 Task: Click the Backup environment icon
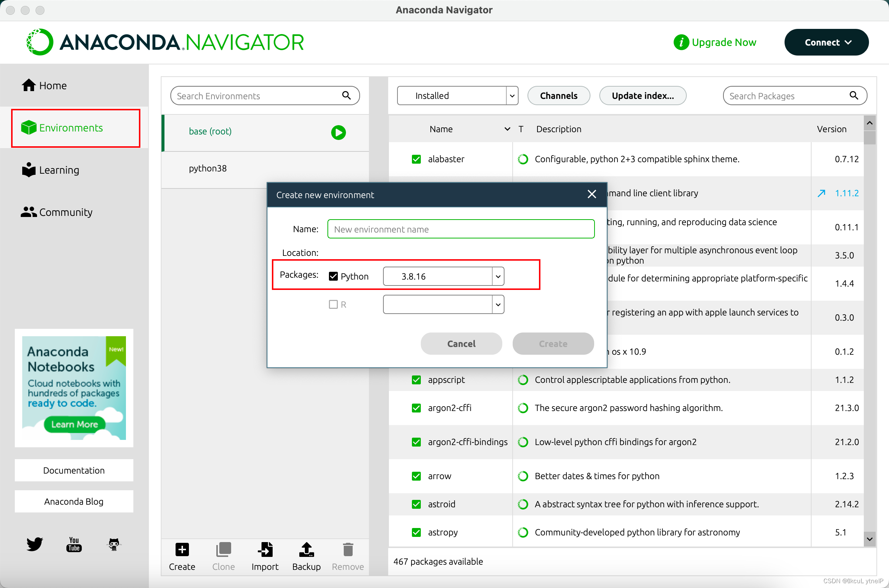coord(306,550)
